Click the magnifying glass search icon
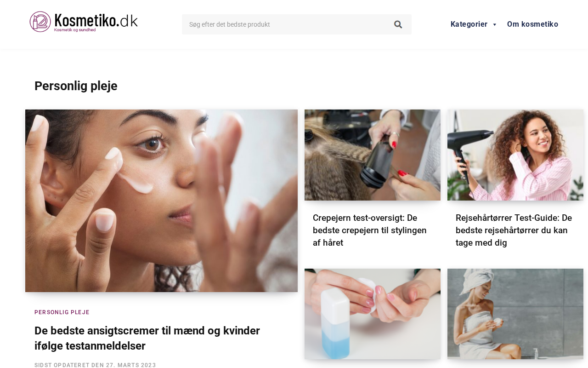Image resolution: width=588 pixels, height=368 pixels. pos(398,24)
